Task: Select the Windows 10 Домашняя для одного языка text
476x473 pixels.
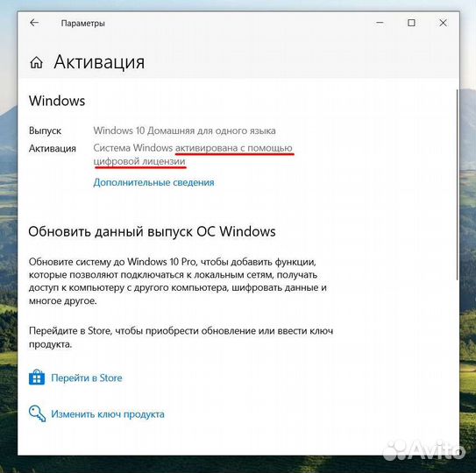Action: pos(184,131)
